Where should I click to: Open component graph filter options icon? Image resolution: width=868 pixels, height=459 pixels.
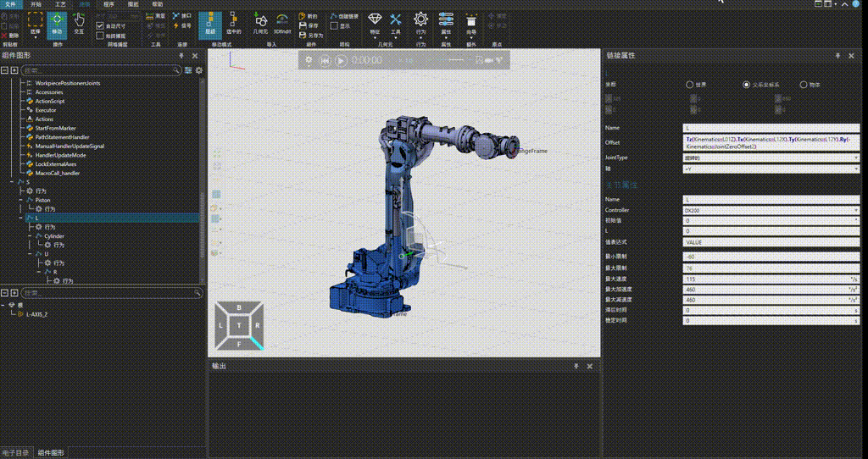(x=188, y=70)
